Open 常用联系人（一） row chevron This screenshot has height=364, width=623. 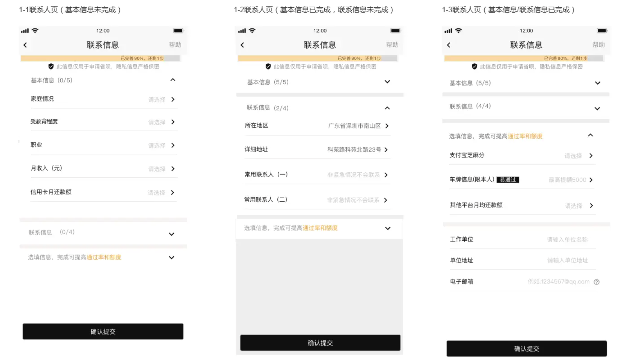(x=386, y=175)
